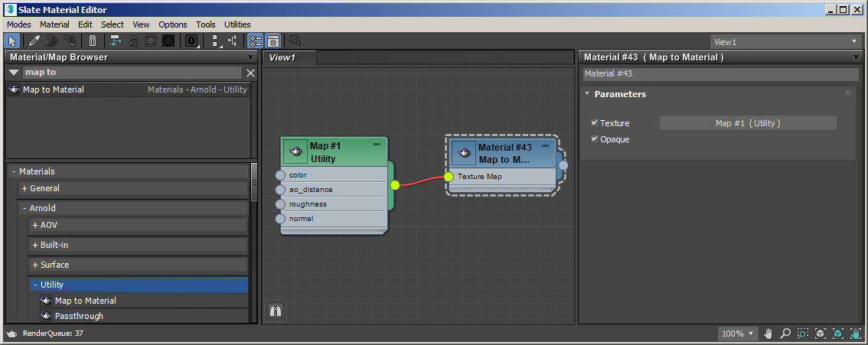Click Lay Out Children icon
This screenshot has height=345, width=868.
233,41
